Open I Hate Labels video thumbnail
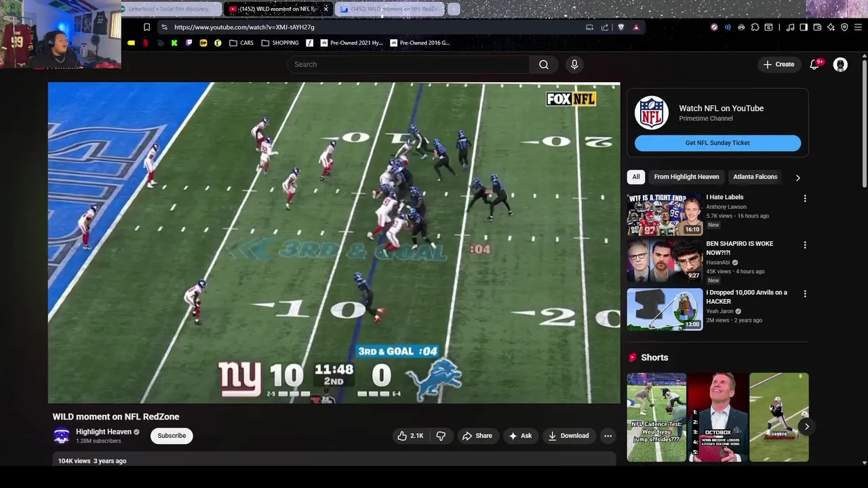The height and width of the screenshot is (488, 868). [665, 214]
